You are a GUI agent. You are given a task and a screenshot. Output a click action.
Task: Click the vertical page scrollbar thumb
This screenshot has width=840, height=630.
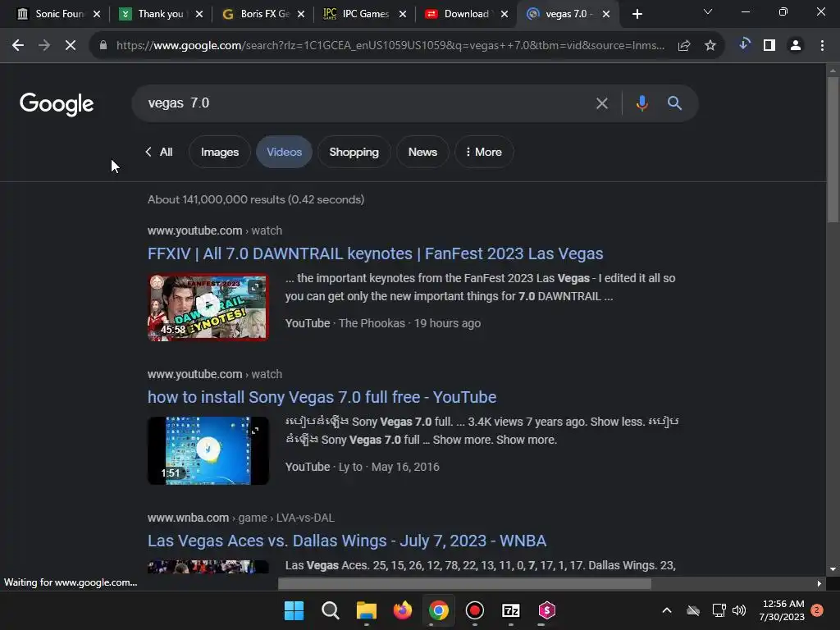pyautogui.click(x=833, y=150)
